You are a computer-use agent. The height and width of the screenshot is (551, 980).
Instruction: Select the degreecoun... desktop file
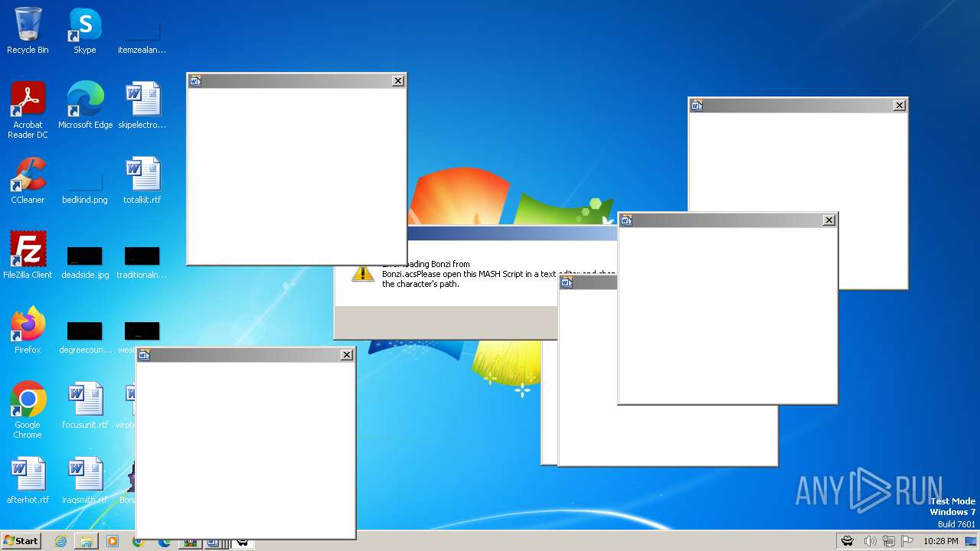(85, 335)
